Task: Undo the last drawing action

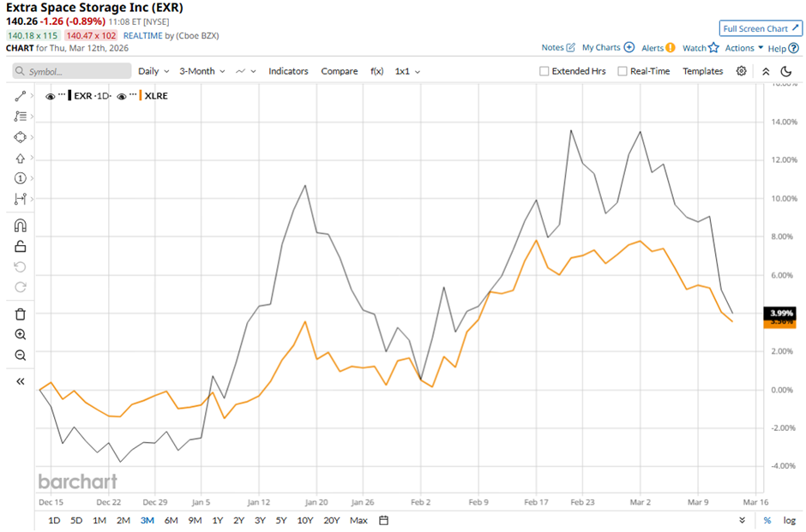Action: (x=20, y=267)
